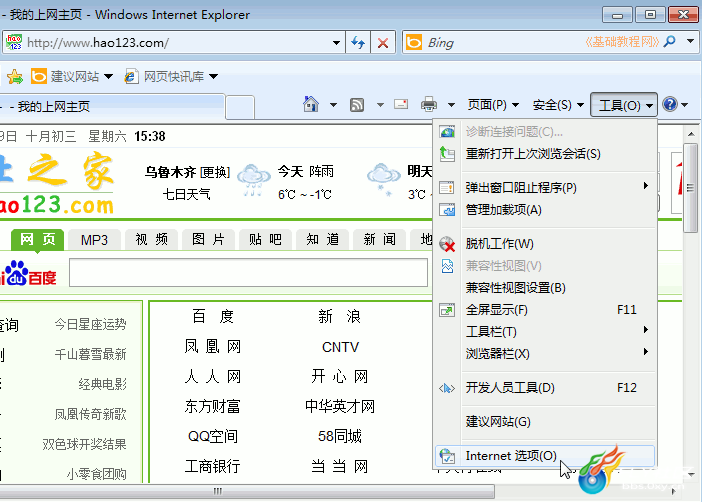The width and height of the screenshot is (702, 502).
Task: Click the [更换] city change link
Action: 215,172
